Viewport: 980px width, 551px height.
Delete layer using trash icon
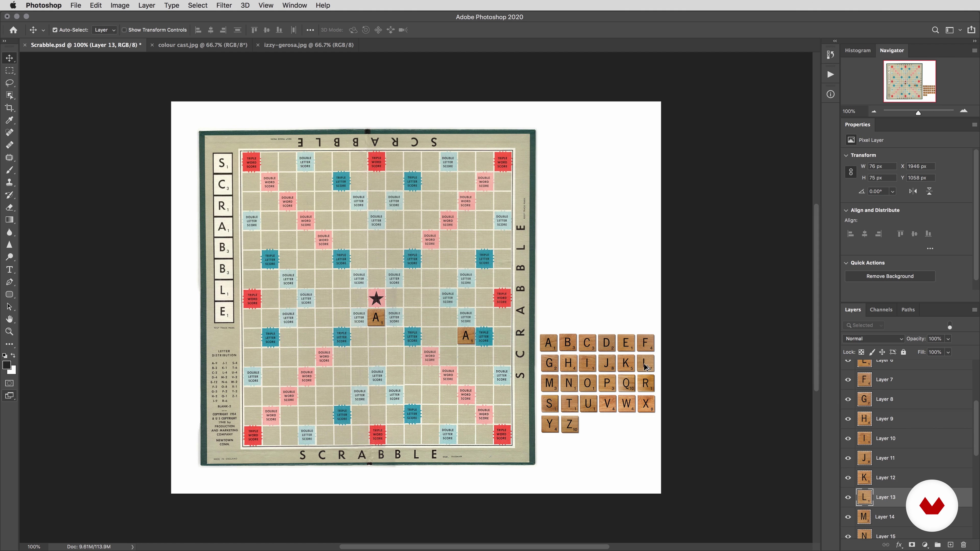click(964, 545)
